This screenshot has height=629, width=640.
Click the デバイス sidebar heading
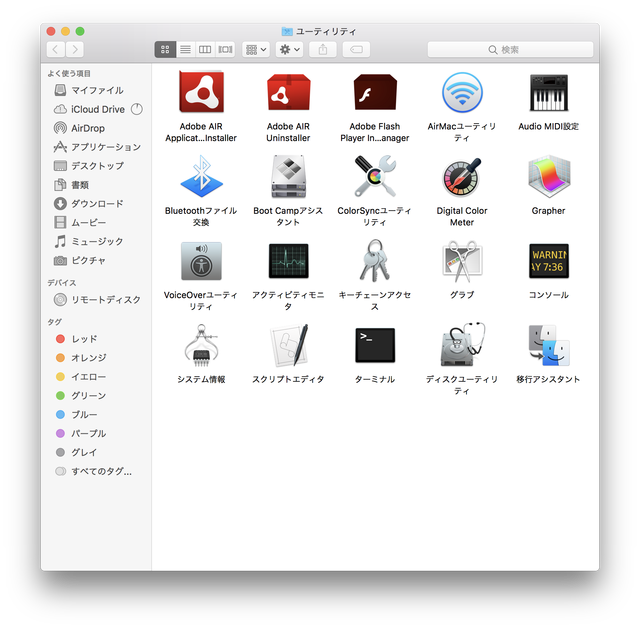tap(62, 282)
